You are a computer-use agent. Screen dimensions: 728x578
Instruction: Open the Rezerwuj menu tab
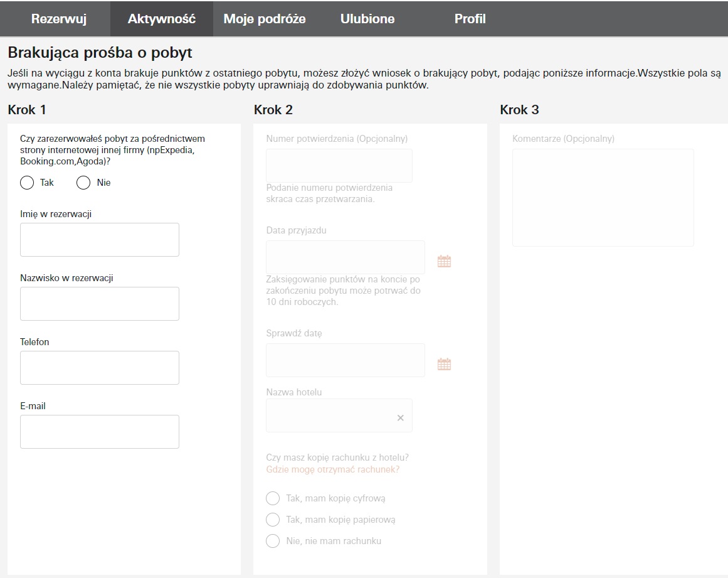tap(59, 19)
